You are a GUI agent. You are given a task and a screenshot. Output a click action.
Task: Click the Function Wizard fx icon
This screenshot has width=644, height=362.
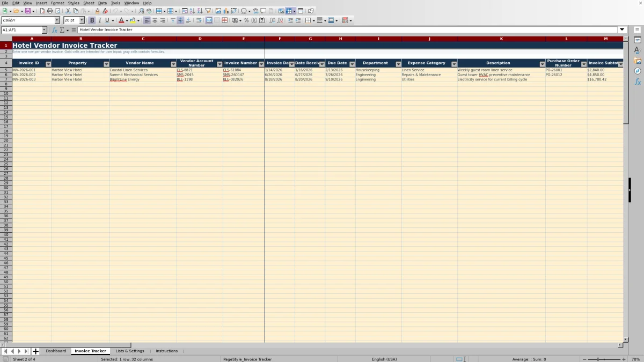coord(55,30)
